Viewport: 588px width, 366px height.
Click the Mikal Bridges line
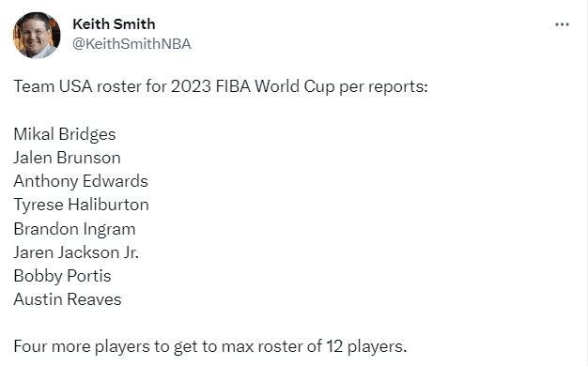click(x=65, y=134)
